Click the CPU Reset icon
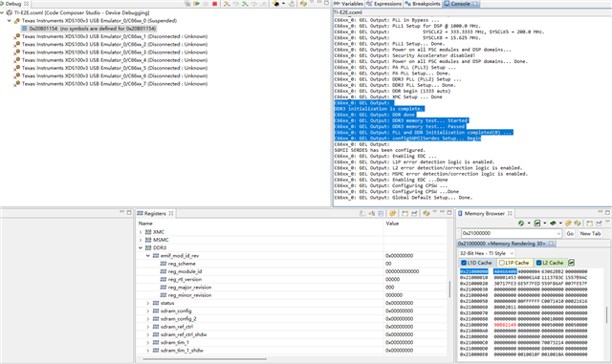Screen dimensions: 612x364 (x=276, y=4)
